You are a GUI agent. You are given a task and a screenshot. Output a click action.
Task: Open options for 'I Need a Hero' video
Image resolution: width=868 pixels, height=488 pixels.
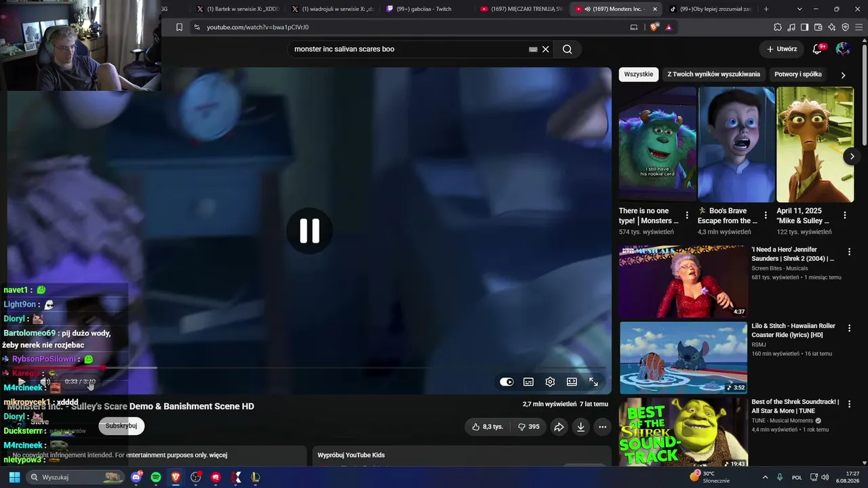point(849,252)
